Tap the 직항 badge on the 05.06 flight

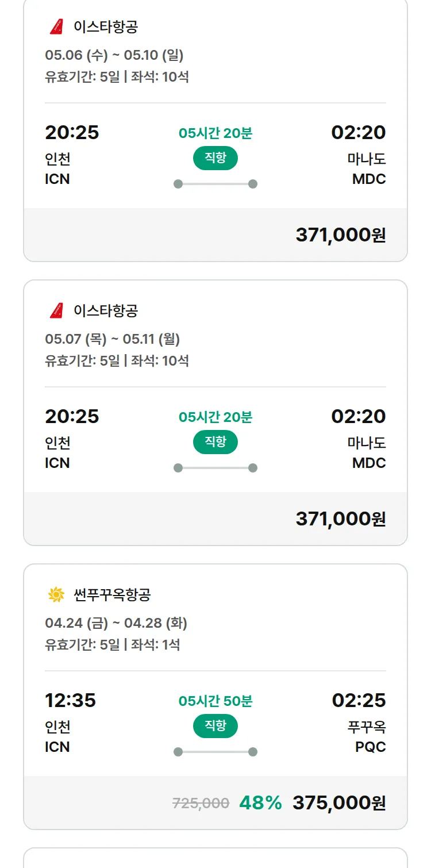215,158
